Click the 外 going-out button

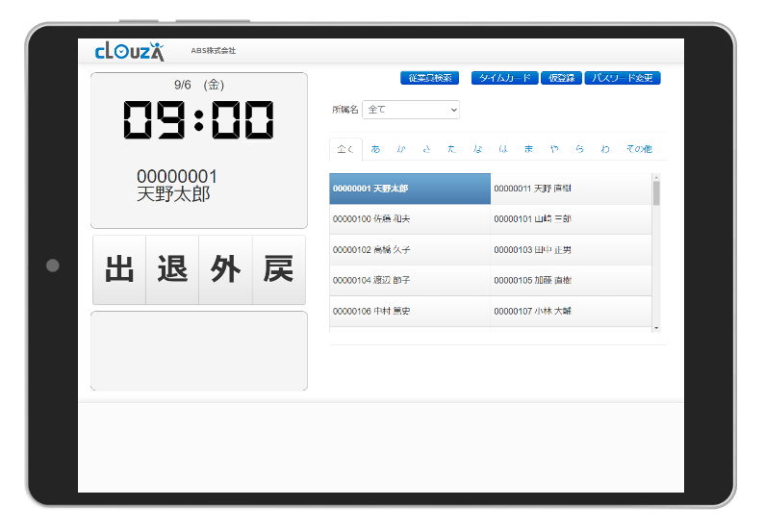tap(225, 270)
